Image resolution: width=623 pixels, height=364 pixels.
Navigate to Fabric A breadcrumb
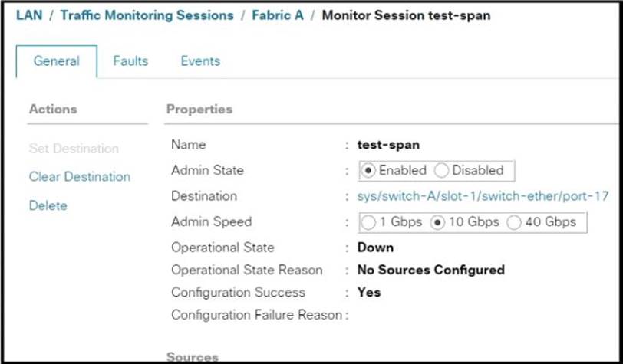pos(277,15)
